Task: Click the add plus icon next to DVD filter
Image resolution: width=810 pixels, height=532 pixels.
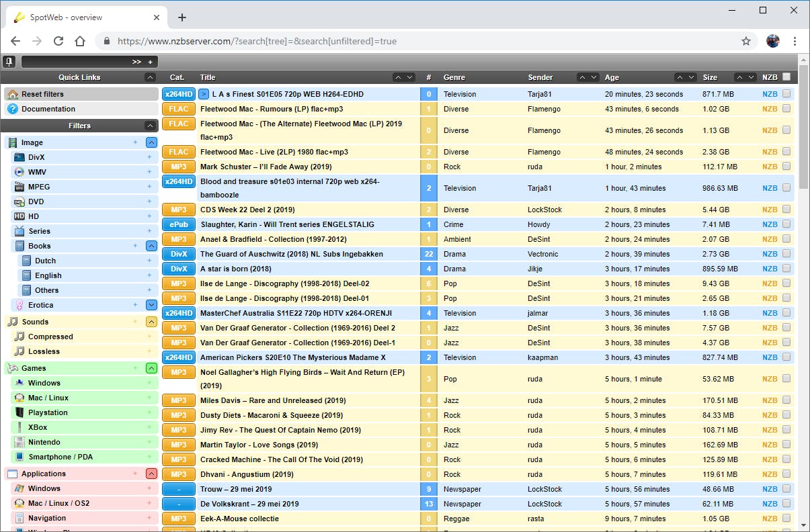Action: click(x=149, y=202)
